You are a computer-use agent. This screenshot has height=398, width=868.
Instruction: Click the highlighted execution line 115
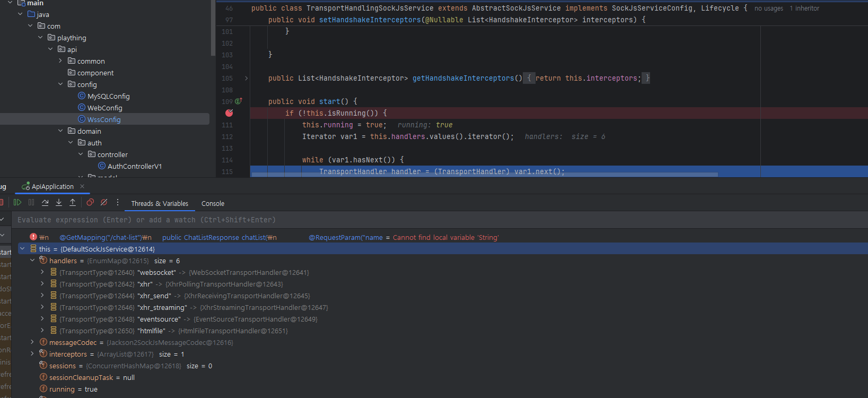point(558,171)
